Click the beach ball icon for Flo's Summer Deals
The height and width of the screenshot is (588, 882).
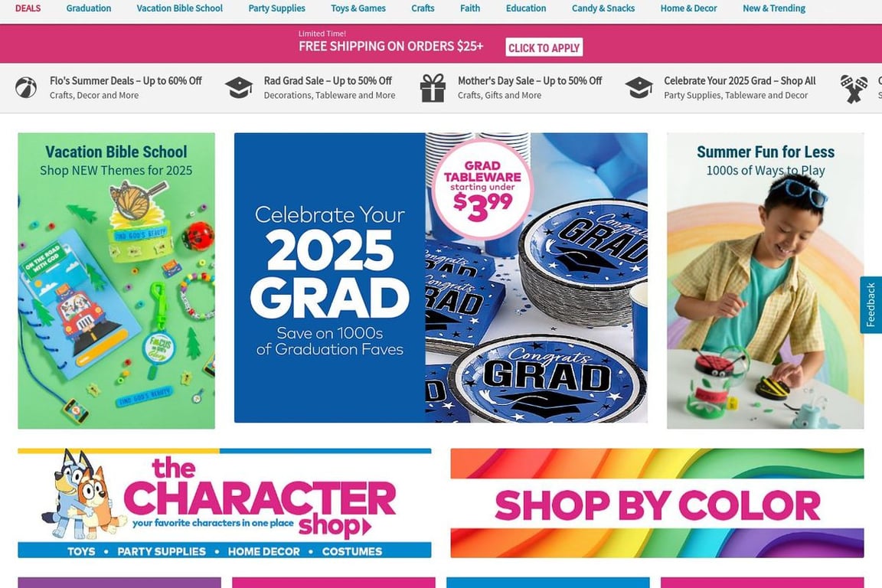coord(26,88)
